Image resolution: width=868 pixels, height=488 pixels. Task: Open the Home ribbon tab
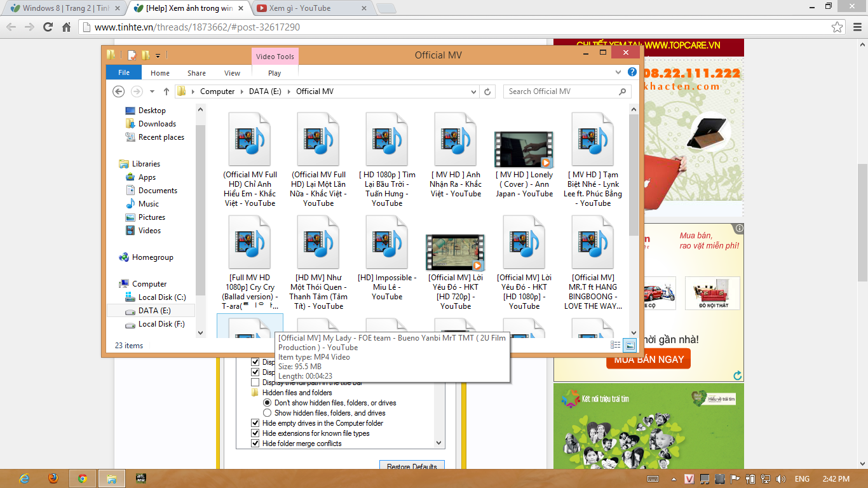coord(160,73)
